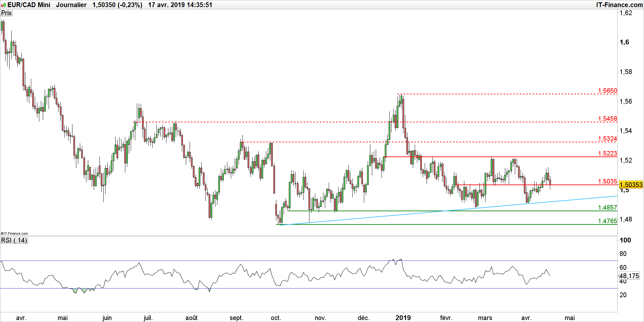Click the 1,62 price axis label

click(626, 13)
